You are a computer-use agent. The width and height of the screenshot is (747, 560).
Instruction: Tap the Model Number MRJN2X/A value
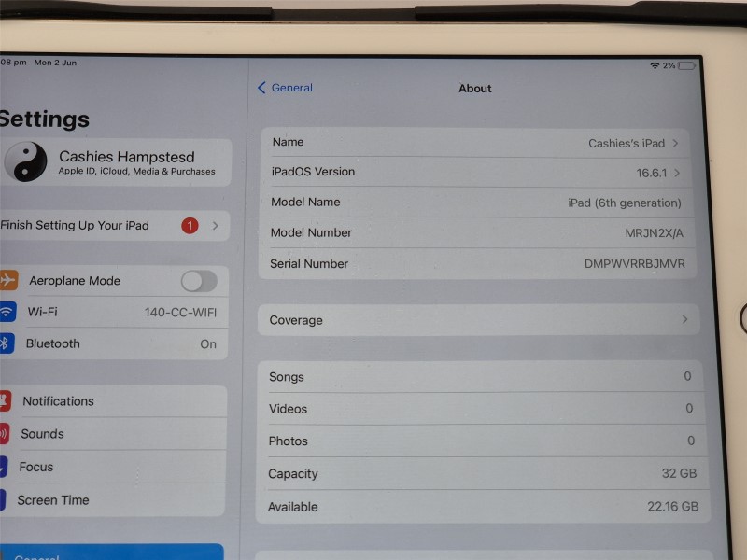654,233
